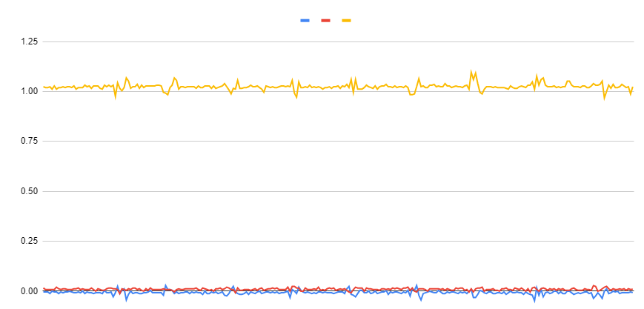Click the 0.25 horizontal gridline

[339, 242]
